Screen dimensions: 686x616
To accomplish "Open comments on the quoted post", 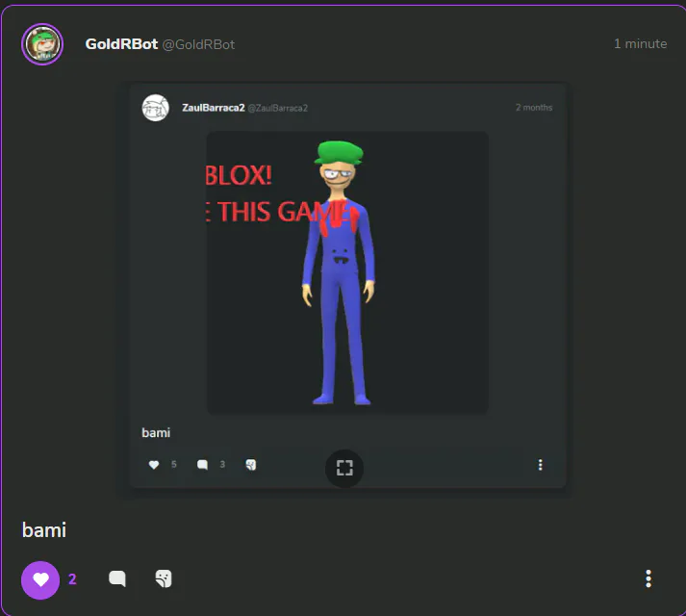I will pos(202,465).
